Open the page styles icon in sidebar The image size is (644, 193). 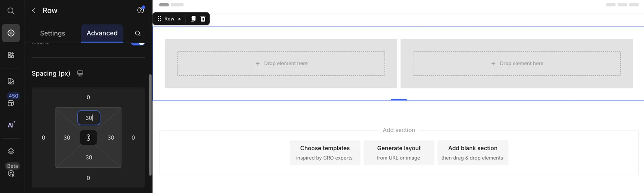[x=11, y=81]
